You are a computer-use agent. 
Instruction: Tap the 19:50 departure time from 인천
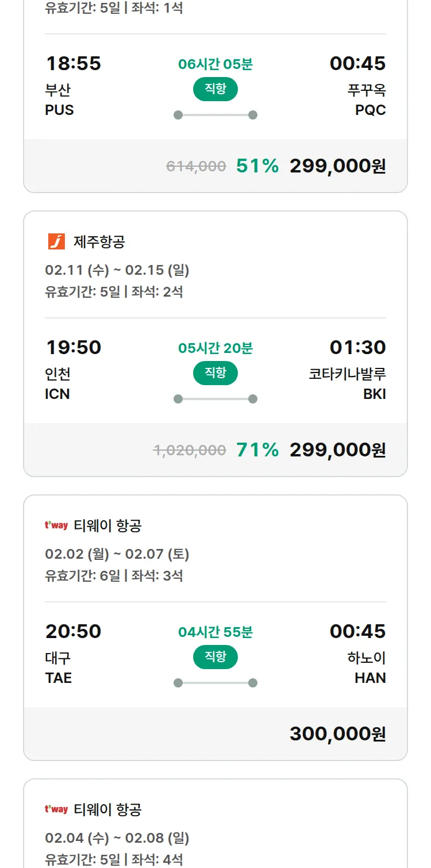[x=74, y=347]
